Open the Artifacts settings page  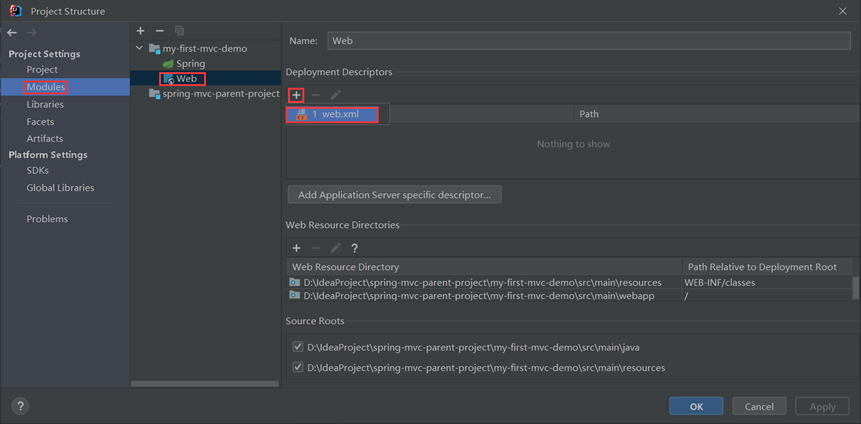coord(44,138)
